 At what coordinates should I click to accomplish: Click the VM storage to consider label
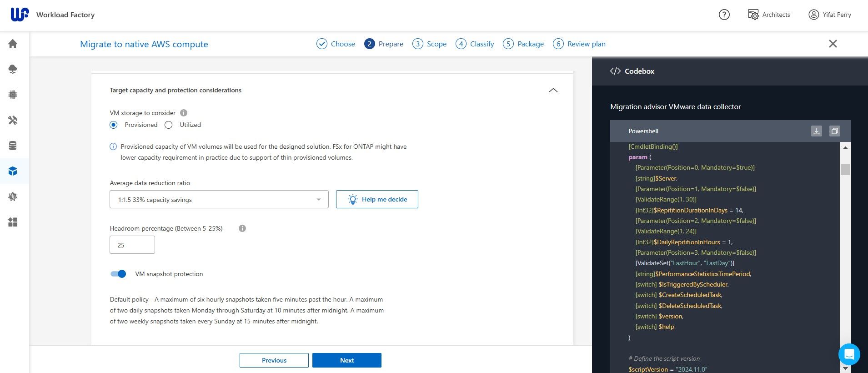(142, 113)
